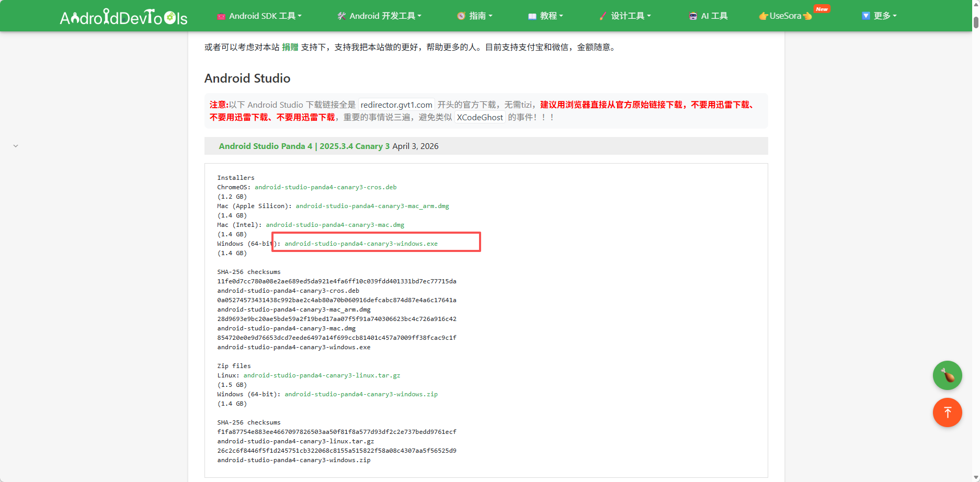Screen dimensions: 980x482
Task: Open Android Studio Panda 4 Canary 3 title link
Action: [304, 146]
